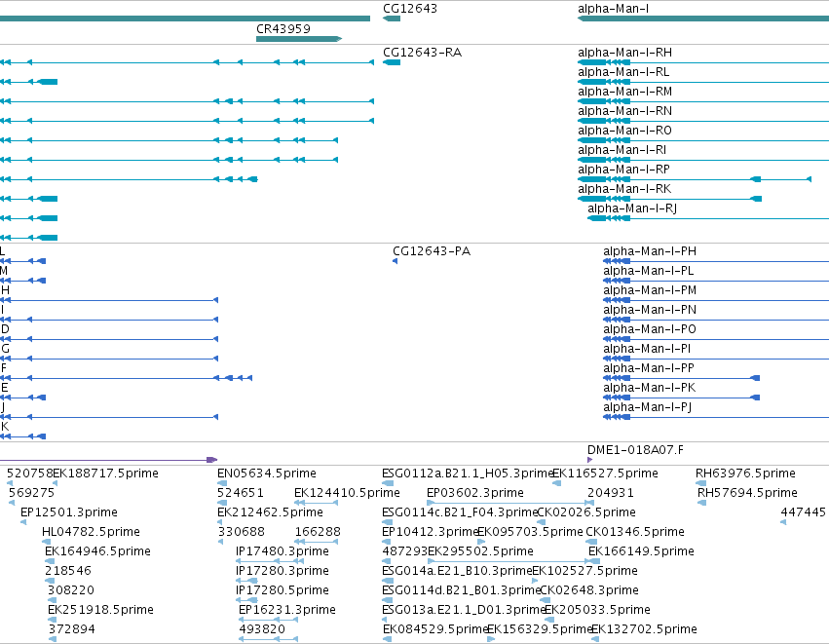
Task: Open EK116527.5prime EST label
Action: coord(605,474)
